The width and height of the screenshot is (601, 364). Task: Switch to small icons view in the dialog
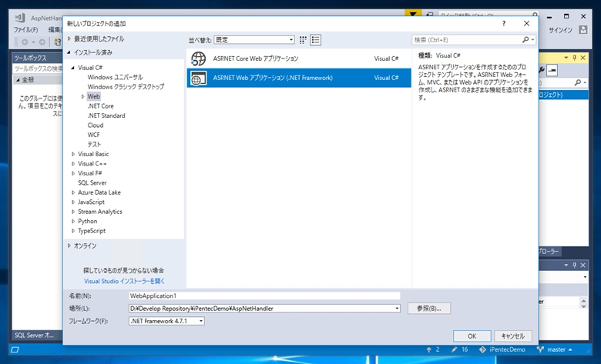[x=303, y=40]
